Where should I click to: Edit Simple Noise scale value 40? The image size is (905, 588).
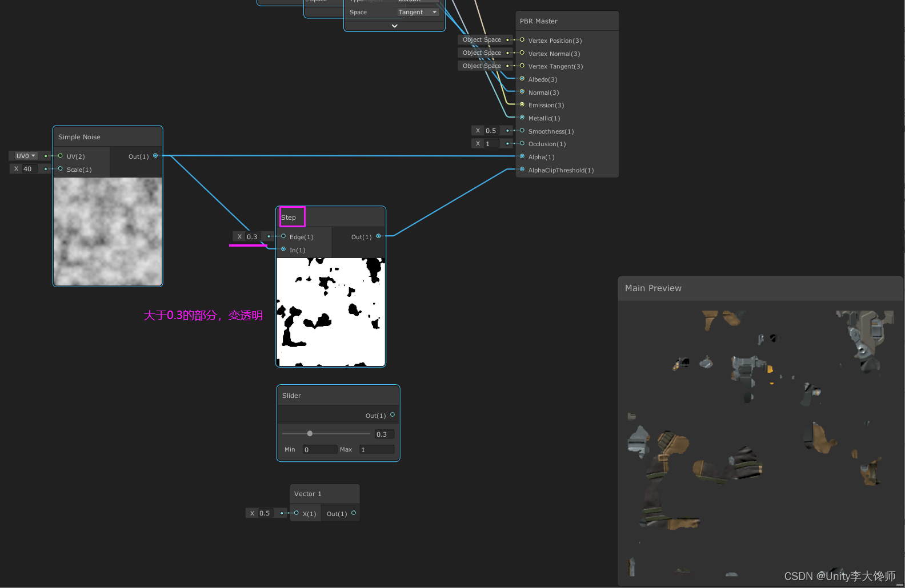tap(30, 169)
